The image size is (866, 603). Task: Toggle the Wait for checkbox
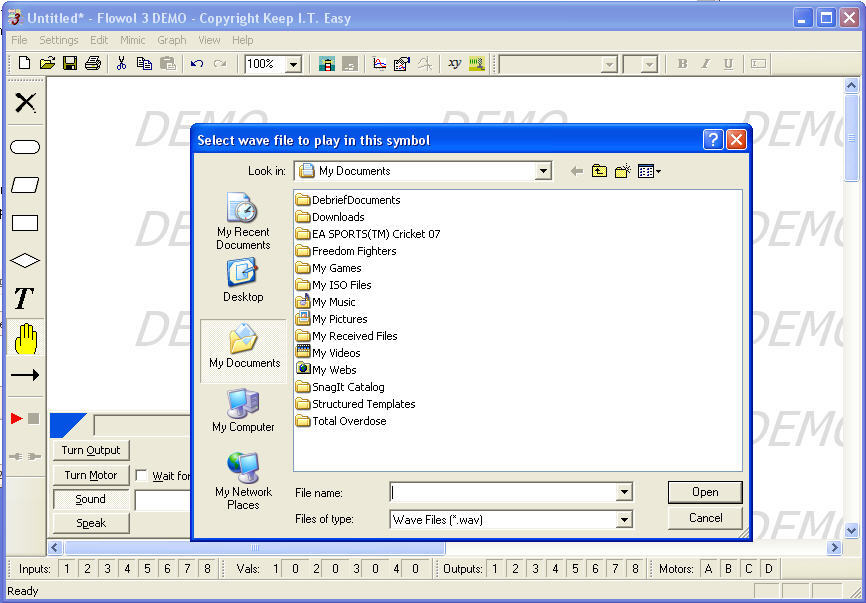tap(141, 475)
